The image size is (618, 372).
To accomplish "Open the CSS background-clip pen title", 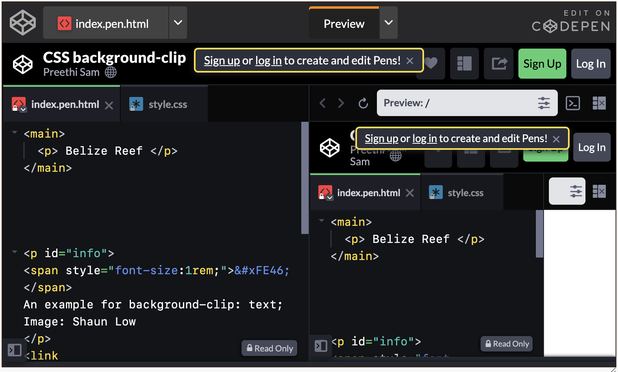I will point(114,58).
